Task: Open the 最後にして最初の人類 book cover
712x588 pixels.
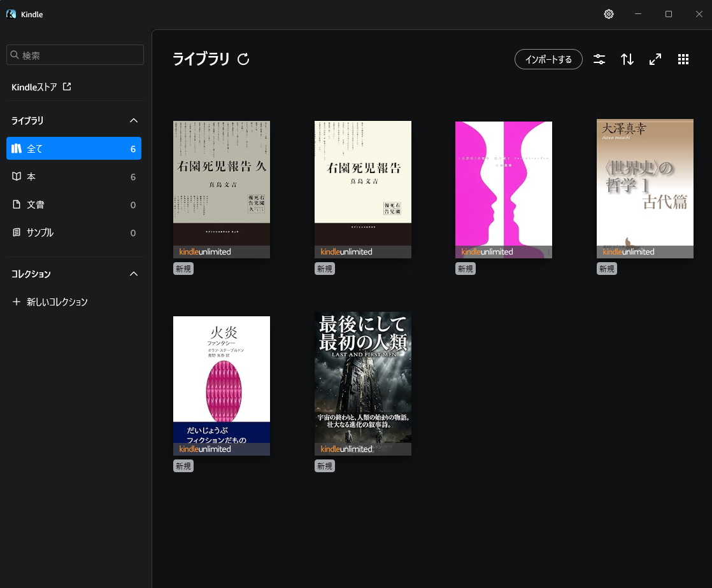Action: coord(363,384)
